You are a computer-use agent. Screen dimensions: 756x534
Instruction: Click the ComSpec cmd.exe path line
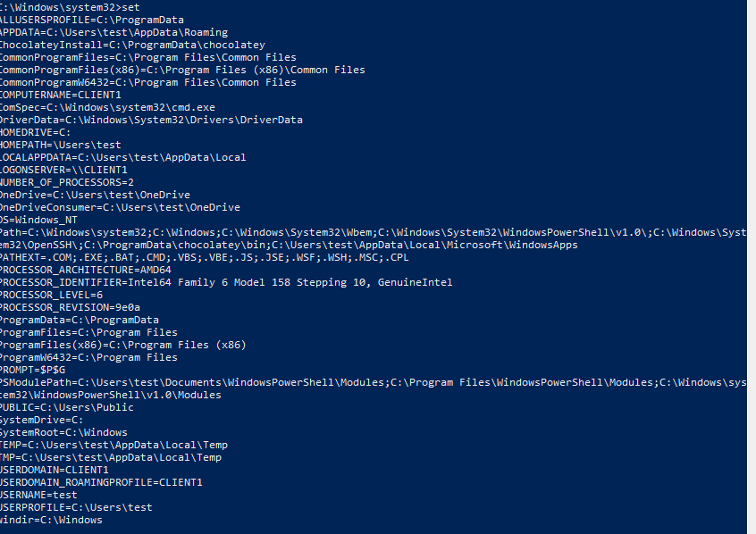(107, 107)
